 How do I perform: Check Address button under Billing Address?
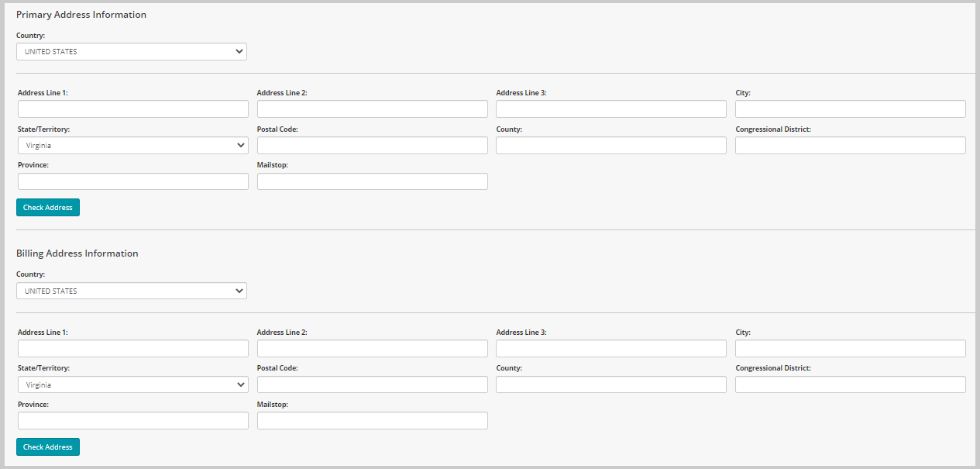[48, 447]
